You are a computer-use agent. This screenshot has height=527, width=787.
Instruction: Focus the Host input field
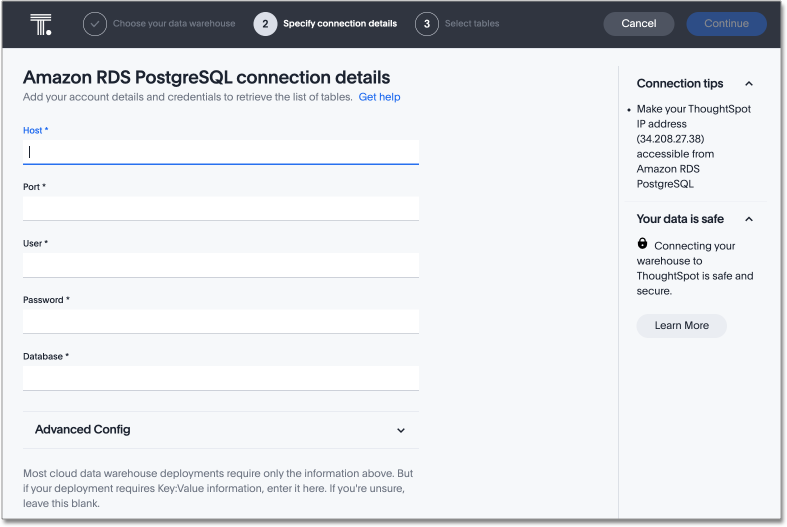pos(220,152)
